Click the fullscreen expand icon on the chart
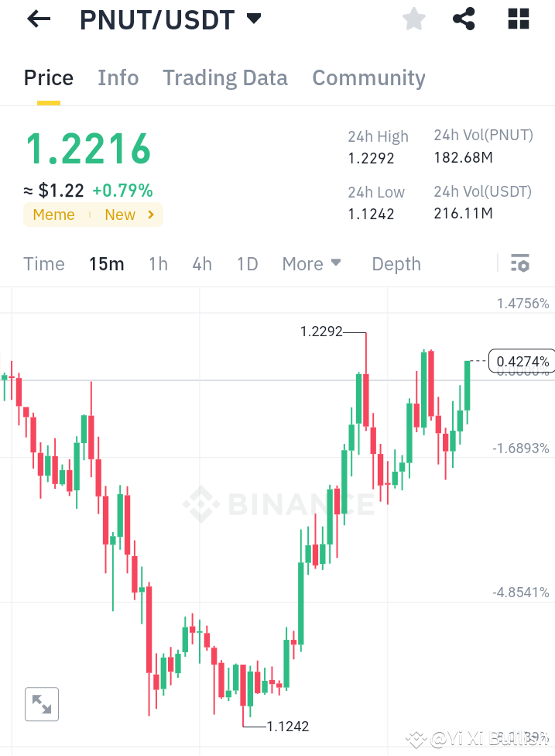The image size is (555, 756). [x=41, y=704]
